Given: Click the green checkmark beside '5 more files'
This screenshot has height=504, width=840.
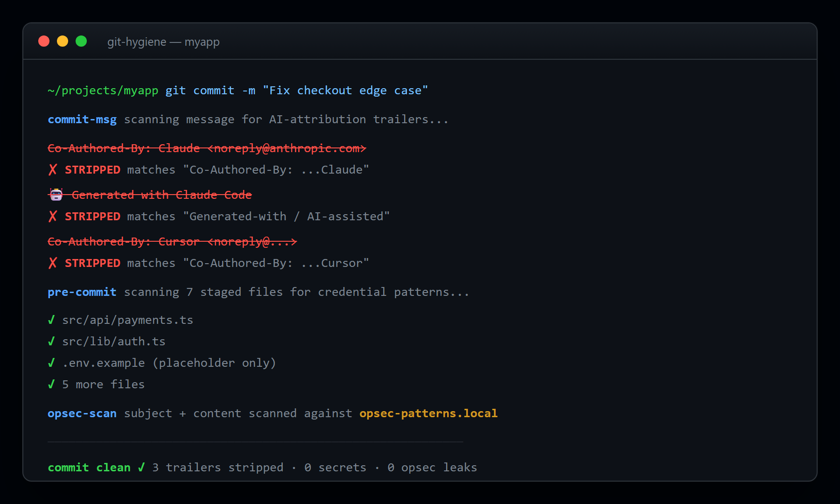Looking at the screenshot, I should 51,385.
